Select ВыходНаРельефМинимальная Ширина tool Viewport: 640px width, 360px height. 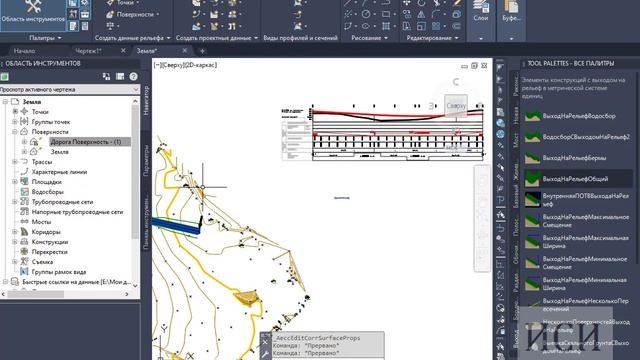577,284
